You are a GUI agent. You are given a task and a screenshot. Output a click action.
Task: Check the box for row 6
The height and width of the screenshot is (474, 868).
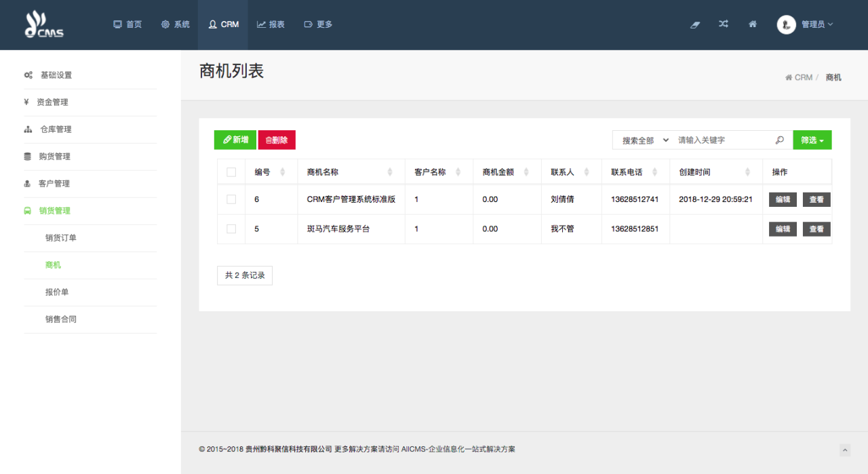pos(231,199)
